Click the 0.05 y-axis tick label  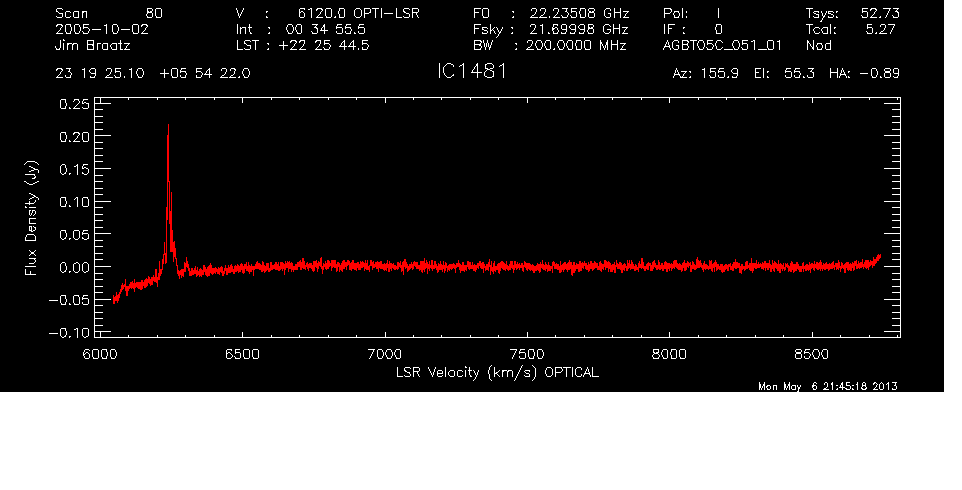coord(74,235)
